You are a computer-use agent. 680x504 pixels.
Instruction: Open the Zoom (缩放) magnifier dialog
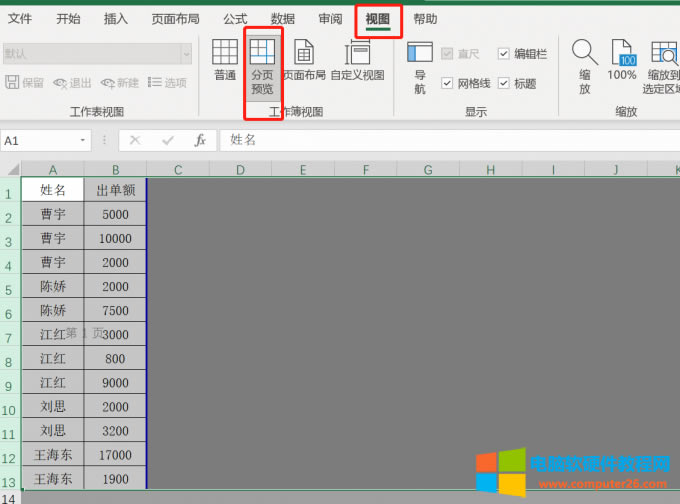(x=585, y=66)
